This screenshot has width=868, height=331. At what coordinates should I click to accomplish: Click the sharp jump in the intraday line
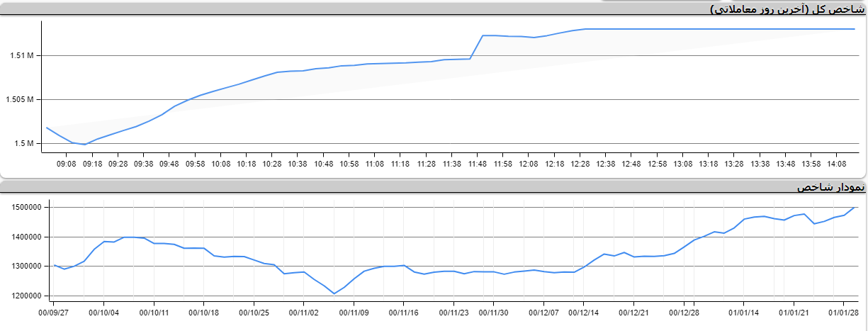pos(477,47)
